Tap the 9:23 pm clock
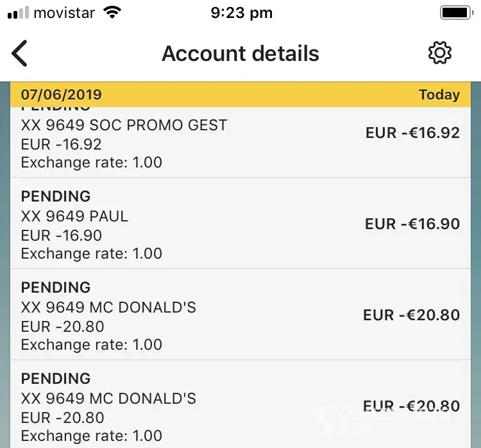This screenshot has width=481, height=448. pos(241,13)
